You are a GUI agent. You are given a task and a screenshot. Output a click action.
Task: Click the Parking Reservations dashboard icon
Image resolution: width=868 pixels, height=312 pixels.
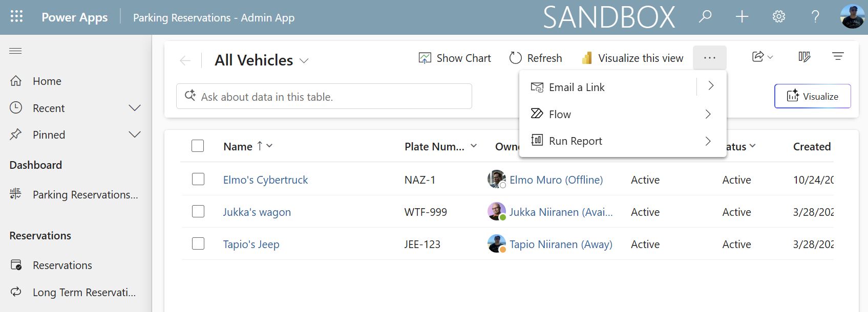16,194
